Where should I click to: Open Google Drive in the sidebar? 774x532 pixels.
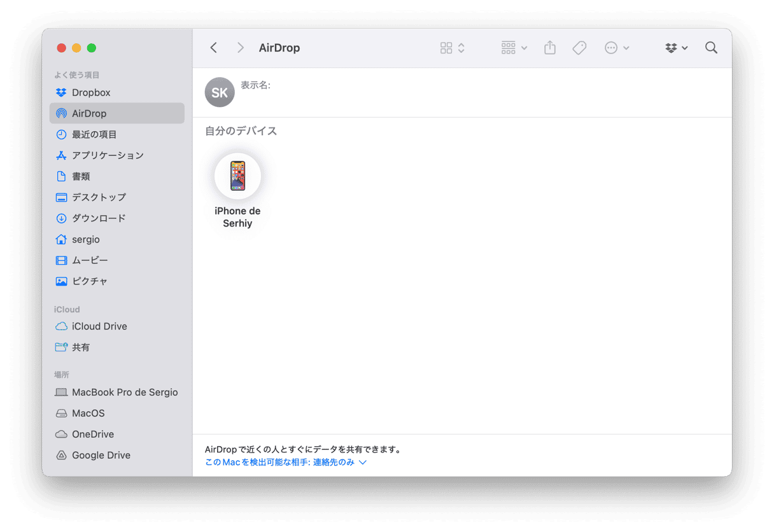point(117,455)
